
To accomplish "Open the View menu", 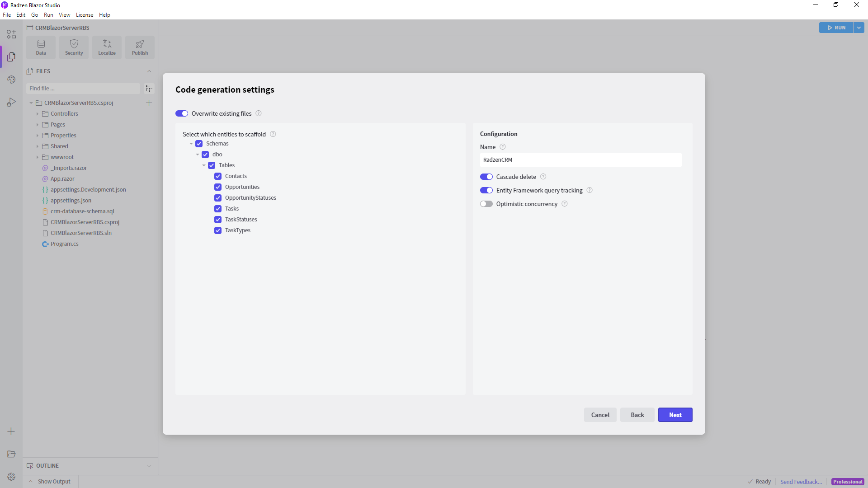I will (65, 15).
